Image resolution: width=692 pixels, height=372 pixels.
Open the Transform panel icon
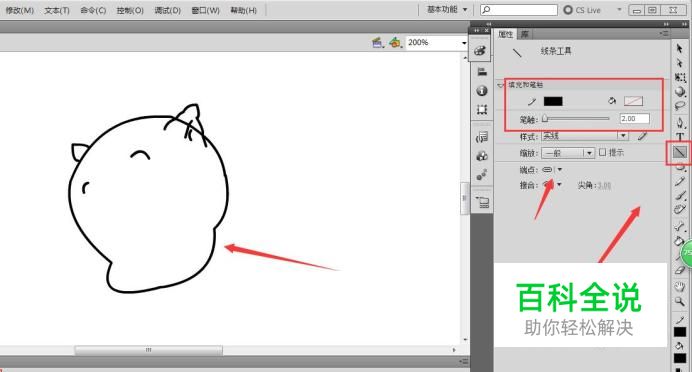pyautogui.click(x=481, y=109)
